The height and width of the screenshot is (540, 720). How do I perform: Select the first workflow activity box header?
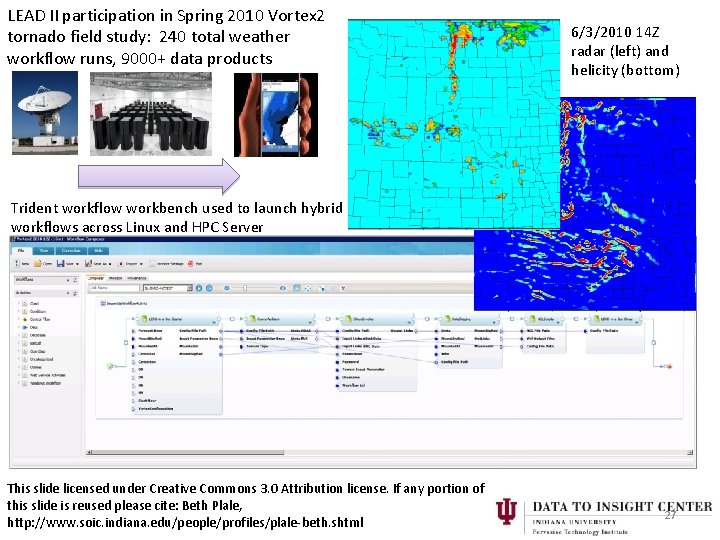click(x=177, y=319)
